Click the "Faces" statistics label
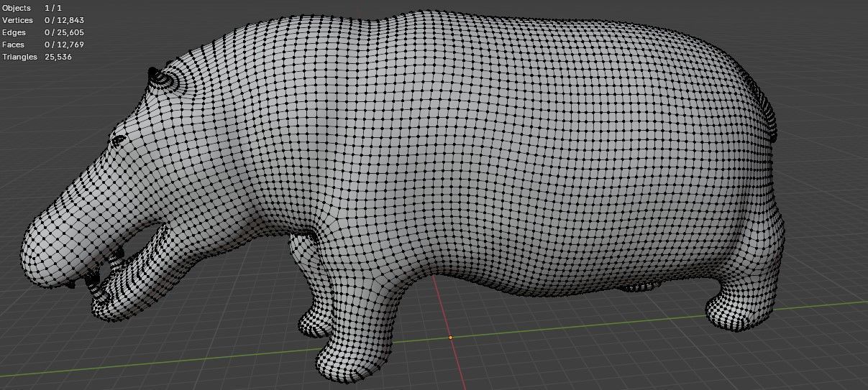The width and height of the screenshot is (868, 390). pos(13,45)
